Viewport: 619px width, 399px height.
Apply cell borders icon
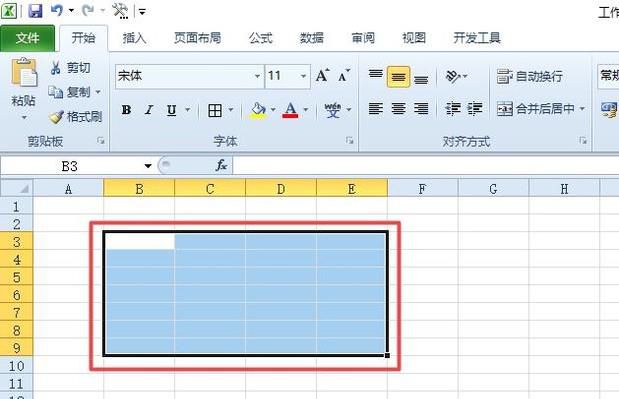(215, 110)
